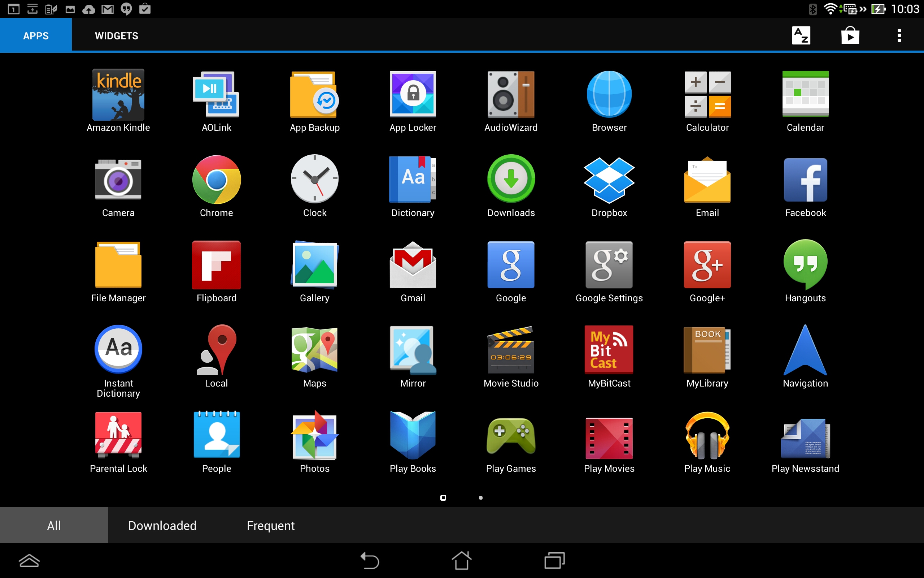Open Play Books
The width and height of the screenshot is (924, 578).
413,442
